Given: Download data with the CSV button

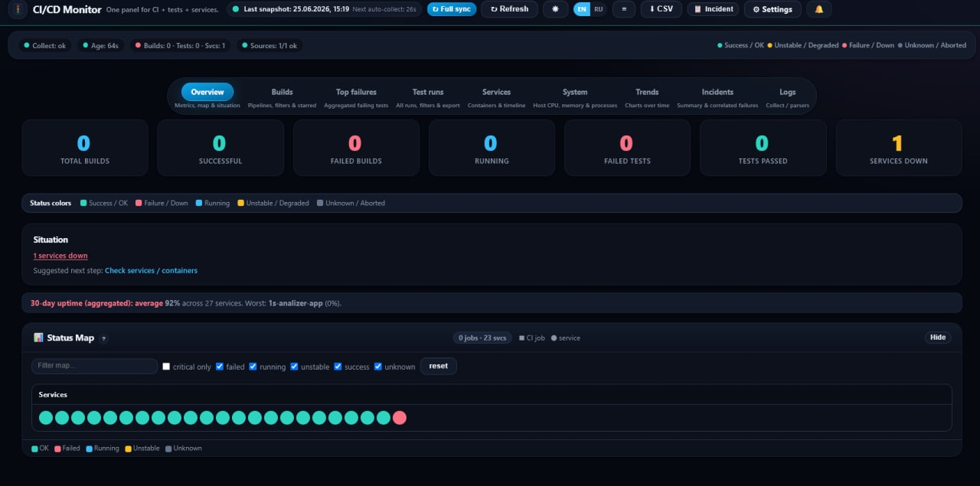Looking at the screenshot, I should (661, 9).
